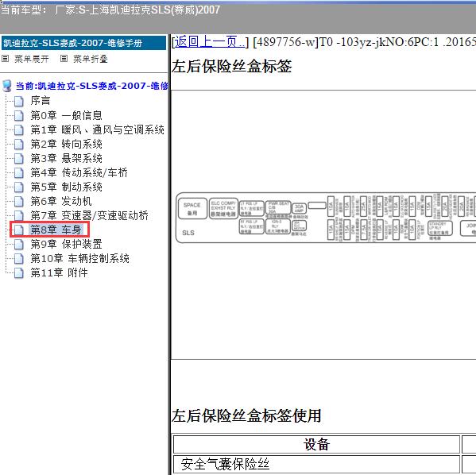
Task: Click the 菜单展开 square icon
Action: (5, 59)
